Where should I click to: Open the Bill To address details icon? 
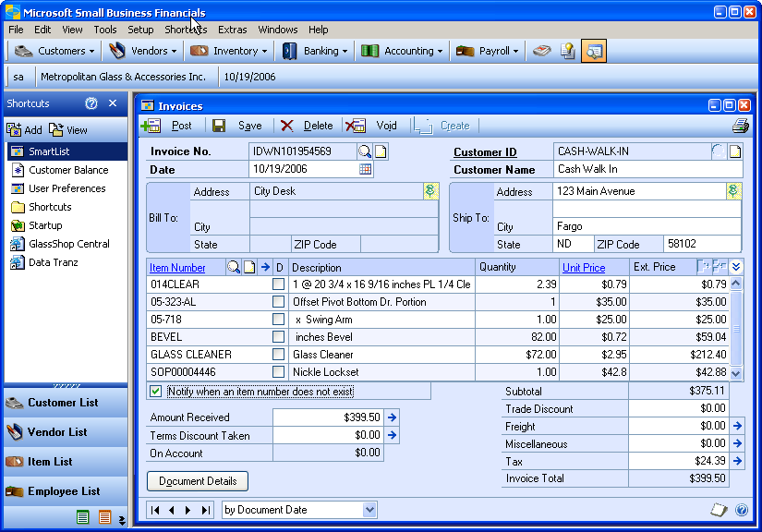coord(430,191)
